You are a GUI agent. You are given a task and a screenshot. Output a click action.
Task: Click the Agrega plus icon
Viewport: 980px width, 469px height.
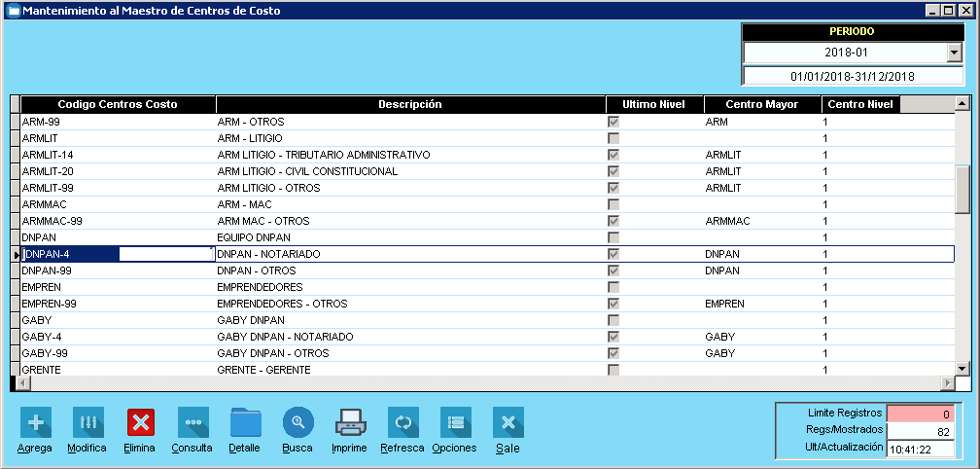tap(36, 422)
